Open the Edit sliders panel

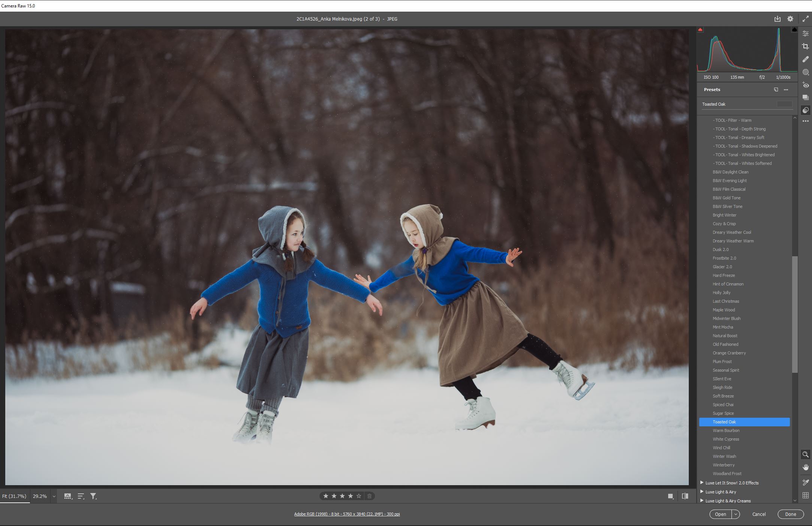pyautogui.click(x=805, y=34)
